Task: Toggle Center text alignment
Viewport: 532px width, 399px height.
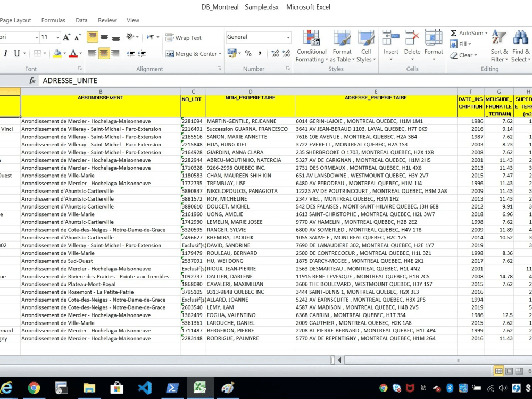Action: 104,53
